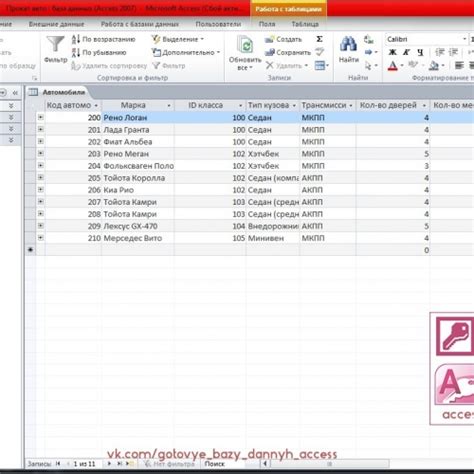Click the fill color bucket icon

(x=434, y=66)
